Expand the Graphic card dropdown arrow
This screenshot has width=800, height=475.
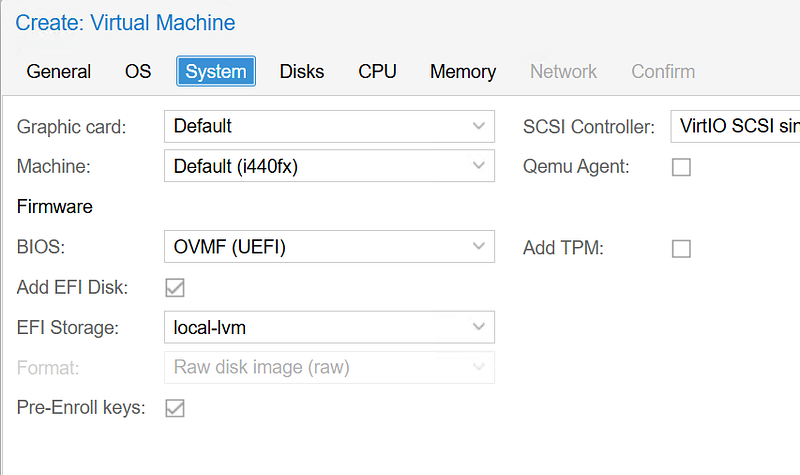[478, 127]
